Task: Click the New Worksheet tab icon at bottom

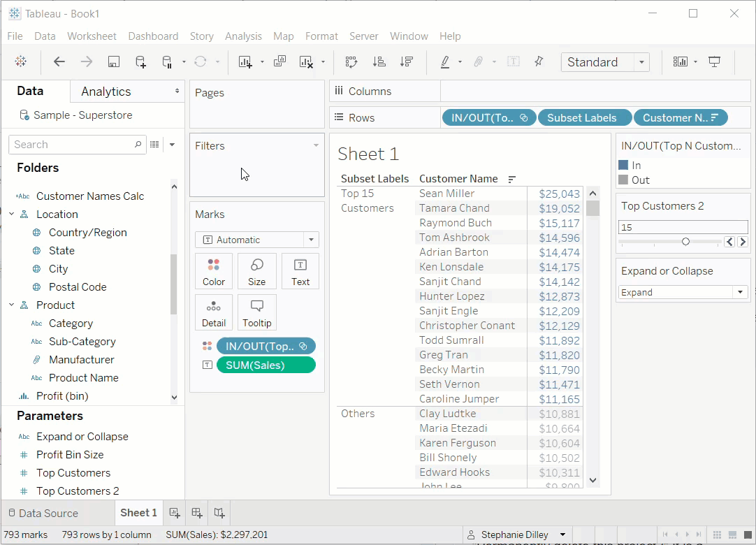Action: (x=175, y=513)
